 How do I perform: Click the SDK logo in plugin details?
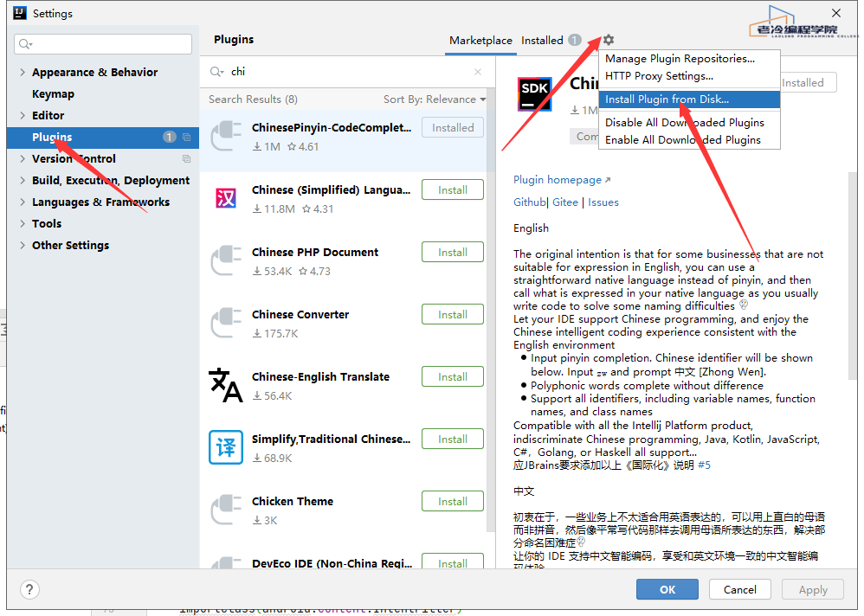[534, 94]
